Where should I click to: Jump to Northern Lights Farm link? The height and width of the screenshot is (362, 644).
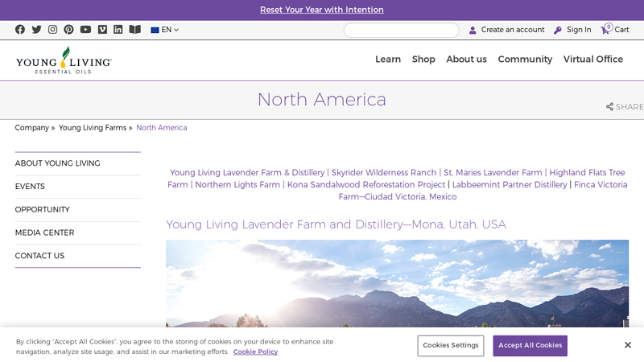pyautogui.click(x=237, y=185)
